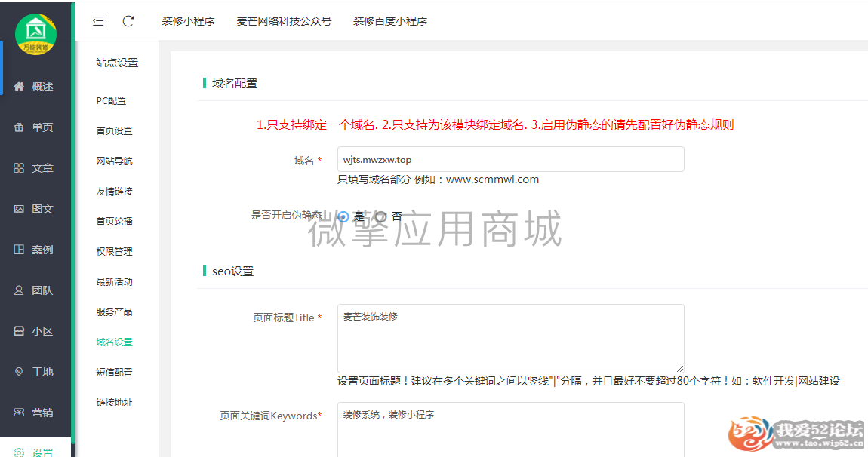Click the 是否开启伪静态 label
Viewport: 868px width, 457px height.
[286, 215]
